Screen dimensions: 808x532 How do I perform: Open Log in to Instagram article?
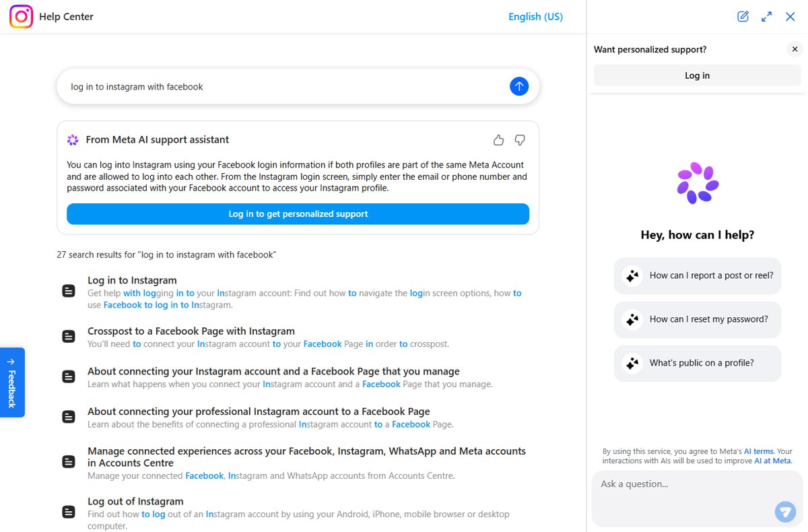(132, 280)
